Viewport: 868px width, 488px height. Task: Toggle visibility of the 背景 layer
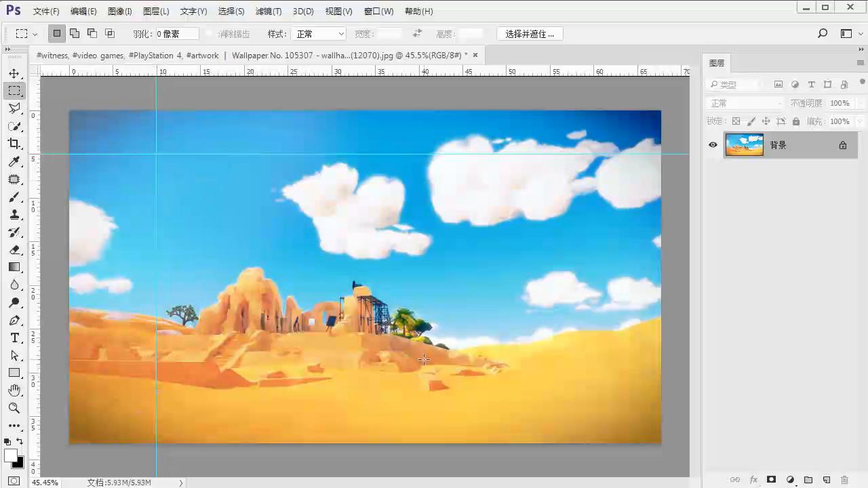713,145
